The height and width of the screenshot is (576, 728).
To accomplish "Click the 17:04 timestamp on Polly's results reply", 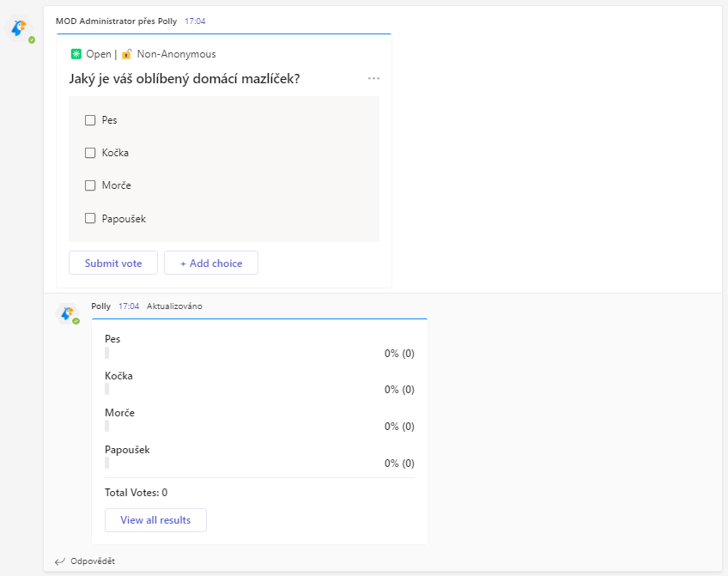I will pyautogui.click(x=129, y=306).
